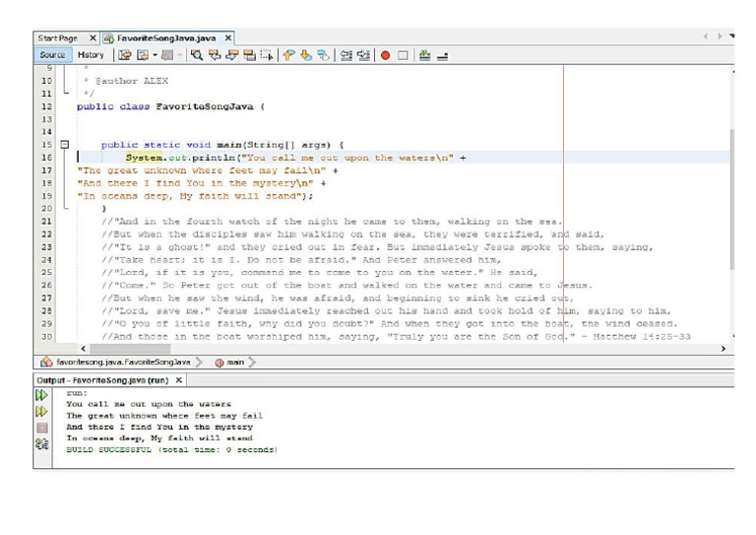
Task: Click the Stop Macro Recording square icon
Action: 403,55
